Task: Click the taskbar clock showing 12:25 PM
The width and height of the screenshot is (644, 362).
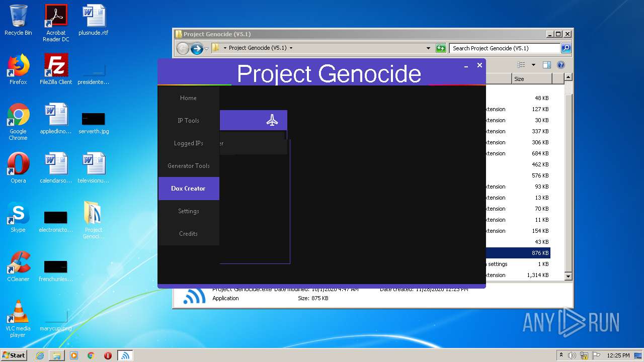Action: pos(618,355)
